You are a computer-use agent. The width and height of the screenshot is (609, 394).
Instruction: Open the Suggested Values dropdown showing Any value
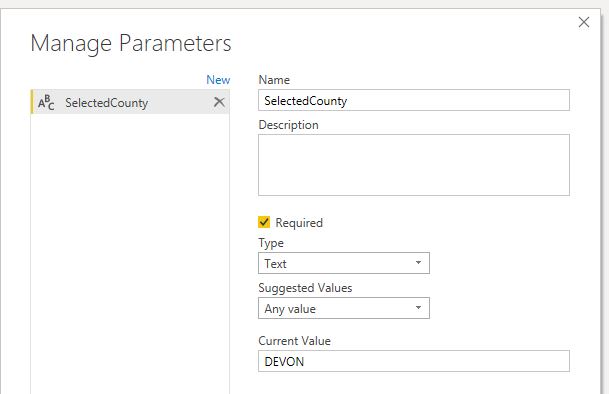[x=344, y=308]
